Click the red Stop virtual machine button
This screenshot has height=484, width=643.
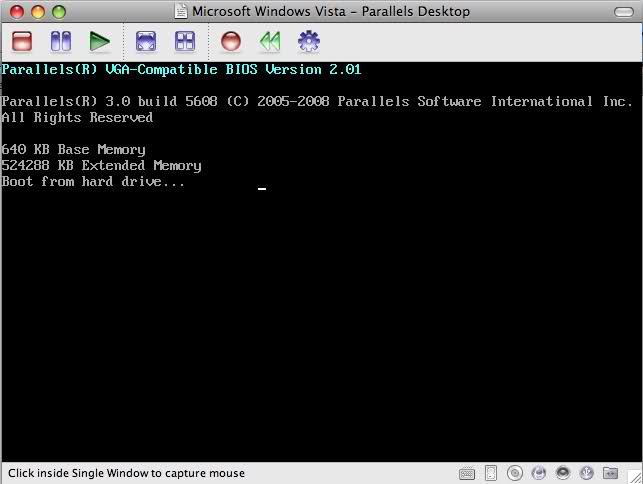tap(22, 41)
